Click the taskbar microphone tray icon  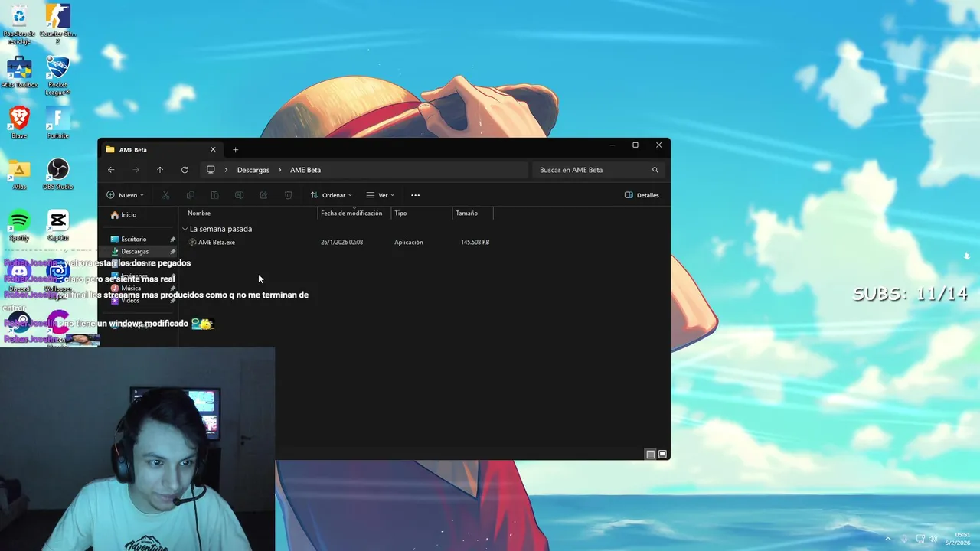904,539
